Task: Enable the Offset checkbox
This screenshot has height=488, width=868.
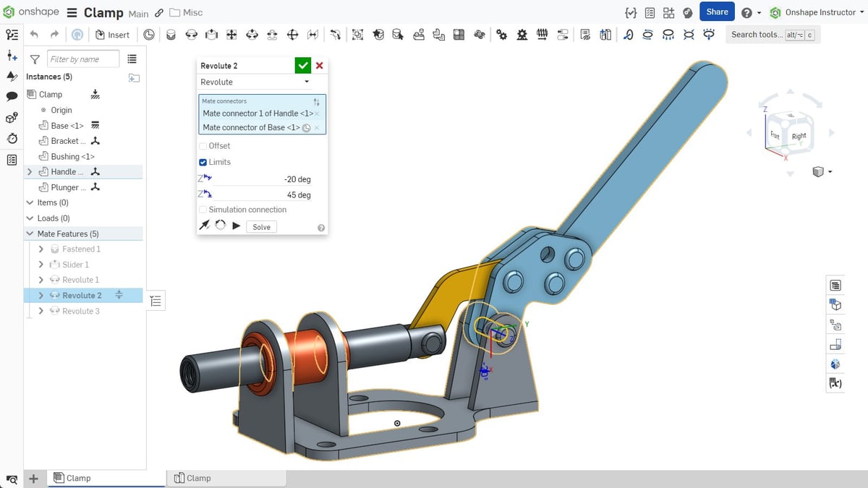Action: point(203,146)
